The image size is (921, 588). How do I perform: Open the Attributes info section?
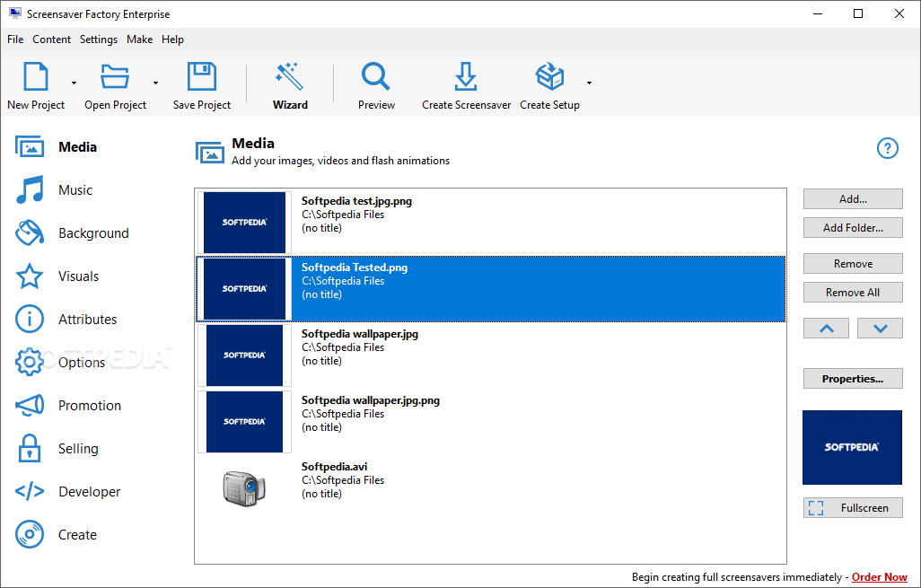click(30, 319)
